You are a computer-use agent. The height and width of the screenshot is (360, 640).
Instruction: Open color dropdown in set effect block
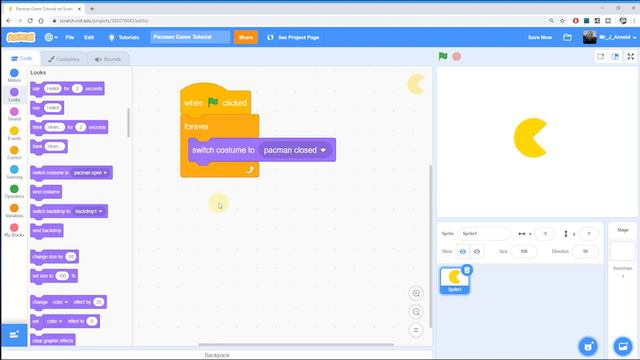tap(54, 321)
